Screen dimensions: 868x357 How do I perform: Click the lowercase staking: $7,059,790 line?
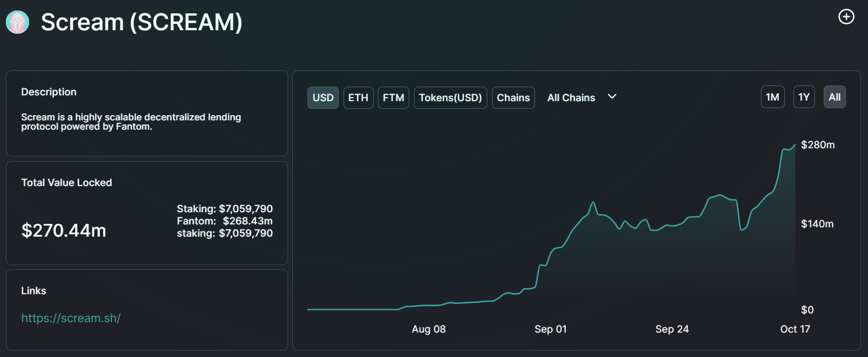(225, 234)
